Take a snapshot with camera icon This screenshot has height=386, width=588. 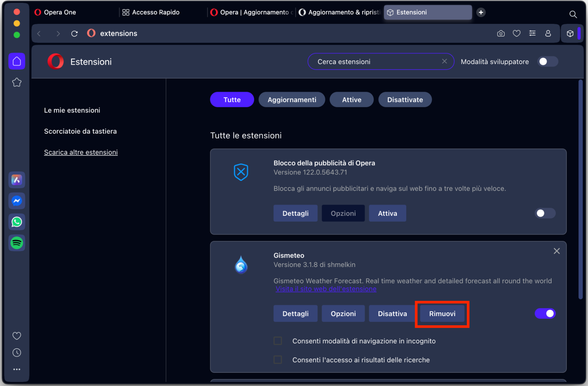click(x=501, y=34)
